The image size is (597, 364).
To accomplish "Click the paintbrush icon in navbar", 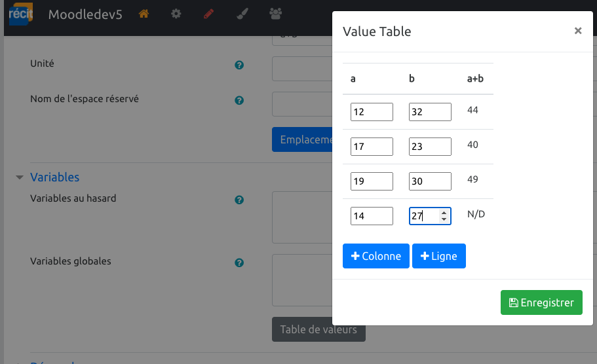I will pyautogui.click(x=242, y=14).
